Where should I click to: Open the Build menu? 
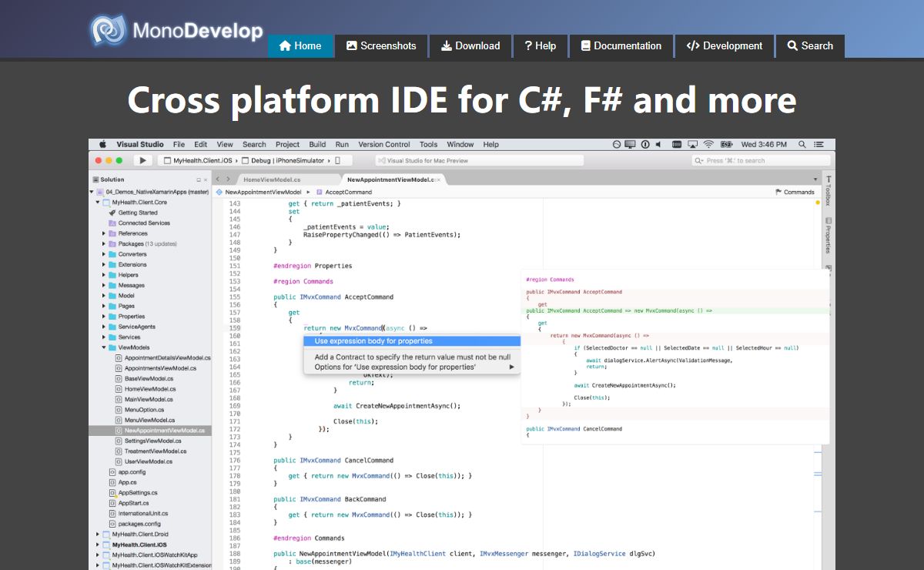tap(317, 144)
